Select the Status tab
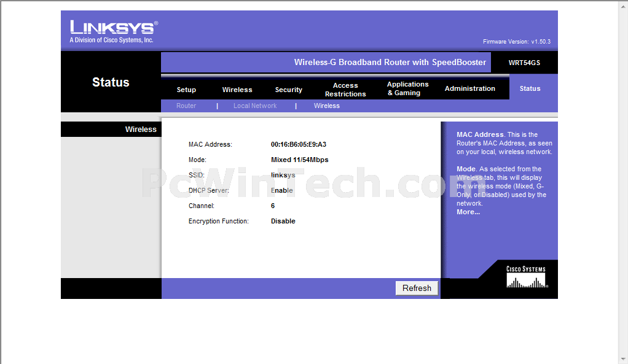 click(530, 88)
